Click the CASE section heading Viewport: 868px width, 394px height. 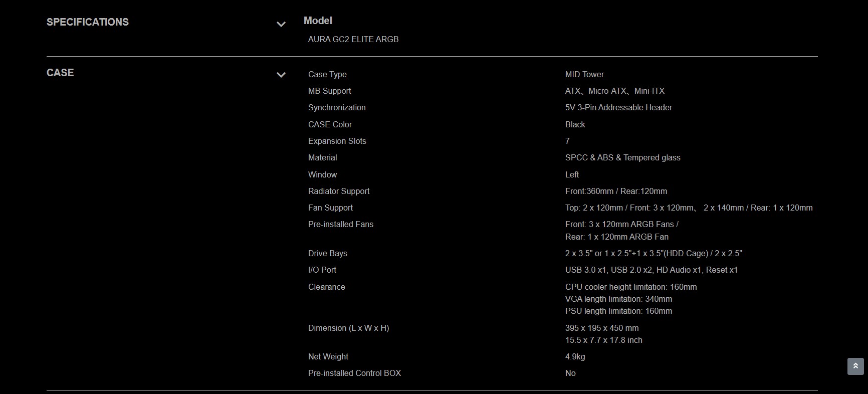[x=60, y=73]
